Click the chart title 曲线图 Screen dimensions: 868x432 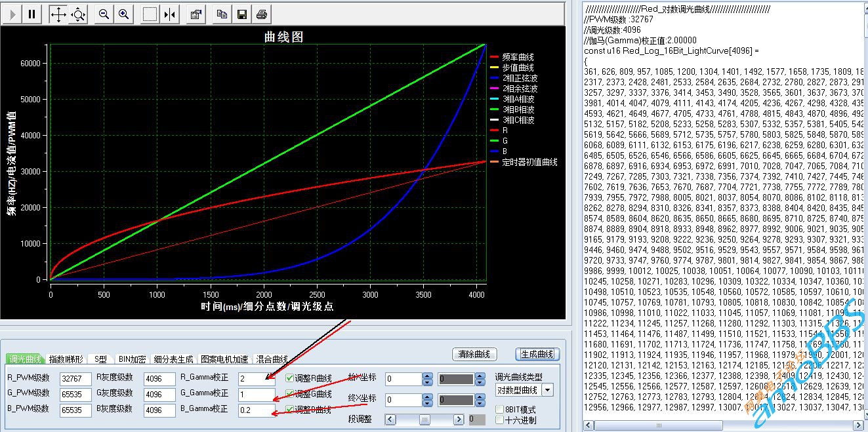[x=283, y=37]
